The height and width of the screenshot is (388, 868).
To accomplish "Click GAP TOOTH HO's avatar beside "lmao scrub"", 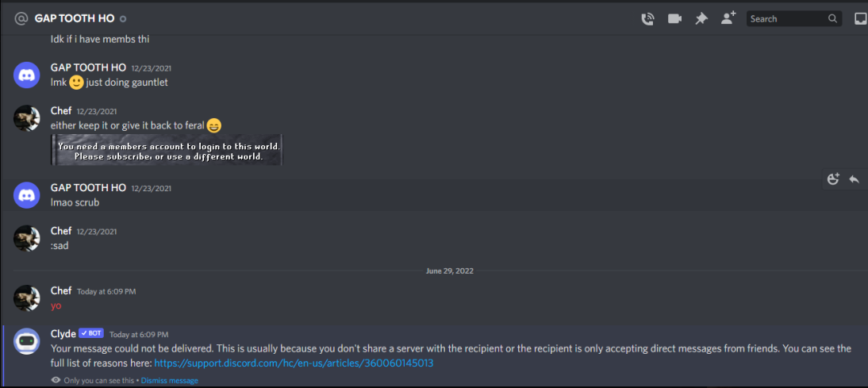I will [27, 194].
